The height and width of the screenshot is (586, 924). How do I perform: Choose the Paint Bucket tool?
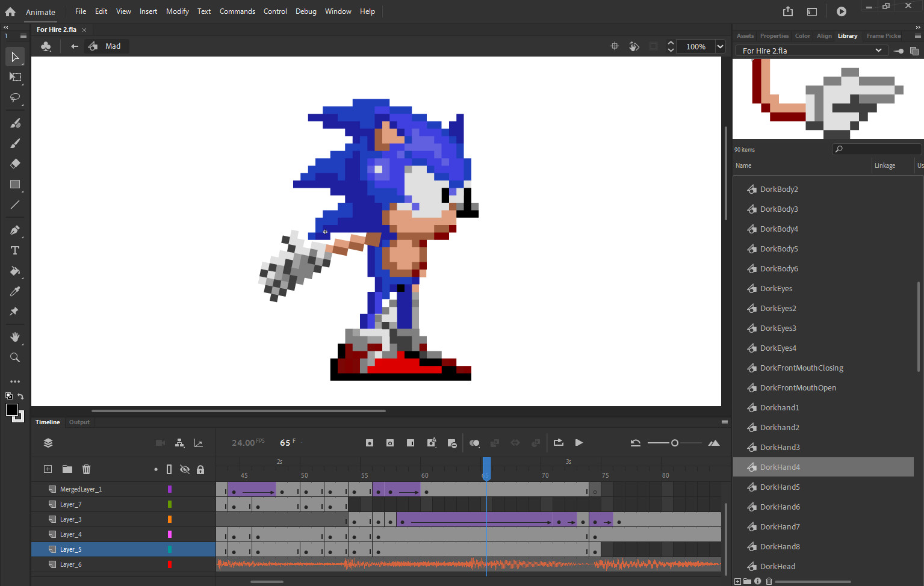(x=15, y=271)
